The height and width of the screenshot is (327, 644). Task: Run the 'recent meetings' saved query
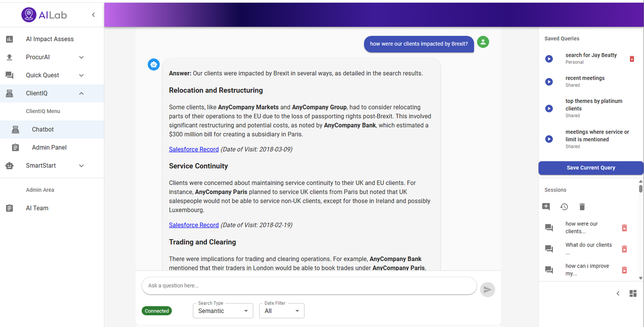click(549, 82)
